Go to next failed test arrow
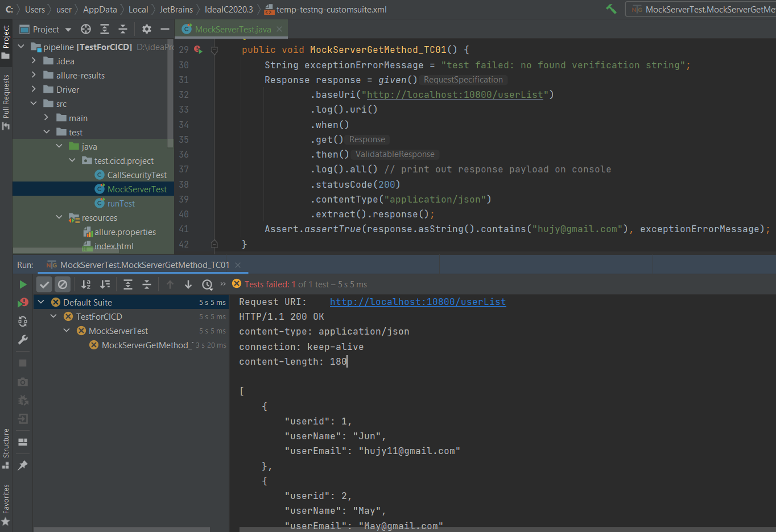The image size is (776, 532). click(x=188, y=284)
